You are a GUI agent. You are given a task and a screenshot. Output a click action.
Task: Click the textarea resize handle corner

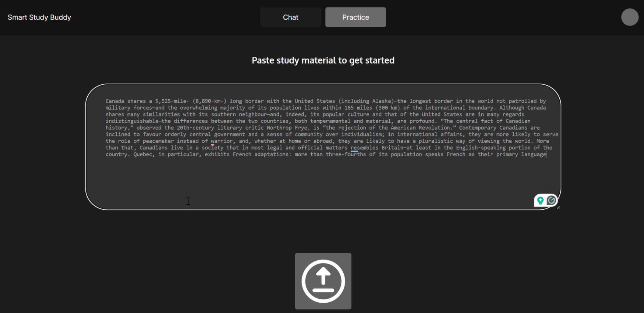point(558,207)
